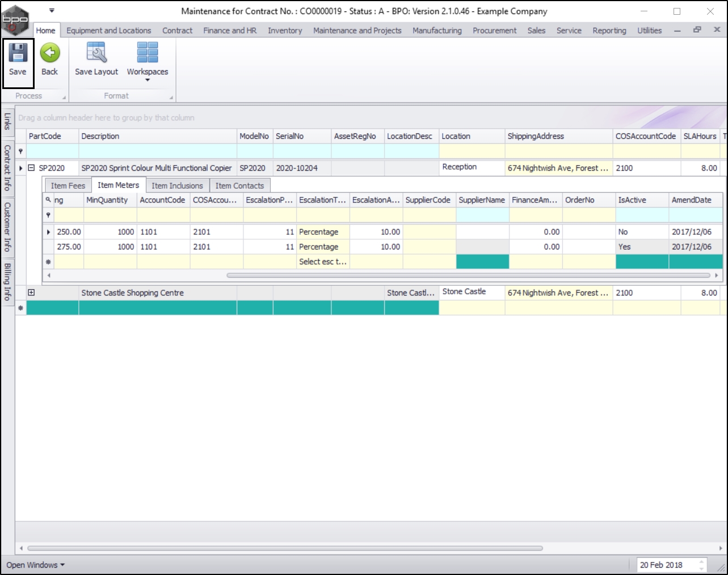This screenshot has width=728, height=575.
Task: Switch to the Item Inclusions tab
Action: pos(177,185)
